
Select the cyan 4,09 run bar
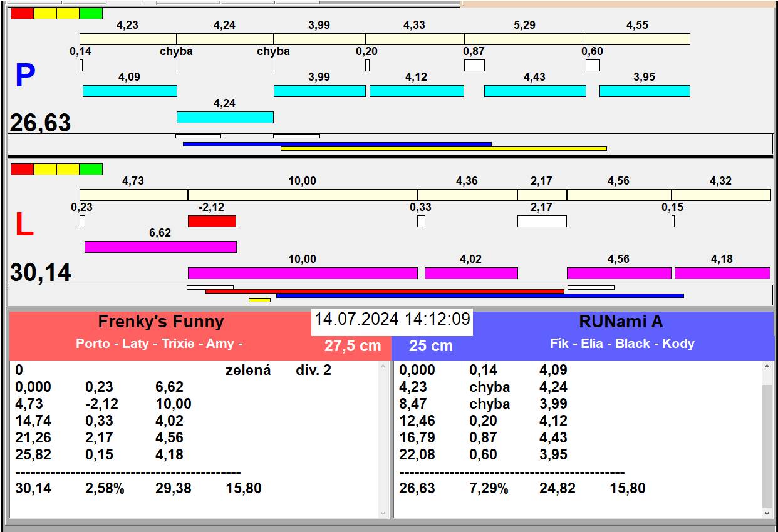click(130, 91)
